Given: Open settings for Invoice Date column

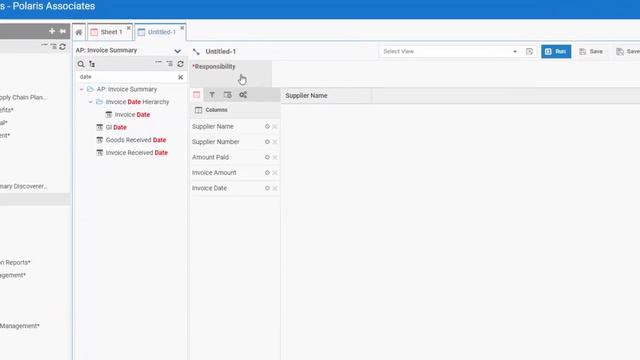Looking at the screenshot, I should click(x=267, y=188).
